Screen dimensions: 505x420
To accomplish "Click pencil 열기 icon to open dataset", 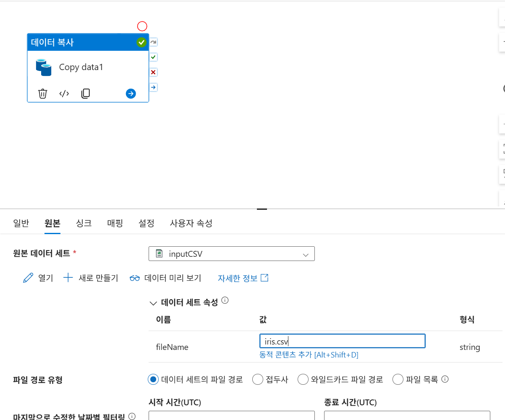I will 28,278.
